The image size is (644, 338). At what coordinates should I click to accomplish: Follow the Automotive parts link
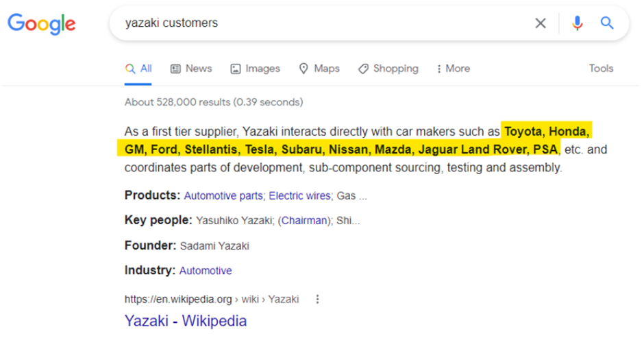(223, 195)
